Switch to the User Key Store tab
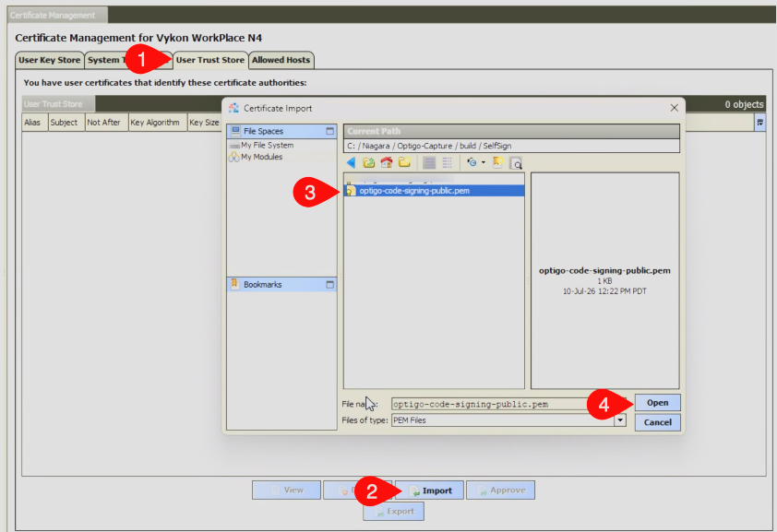 click(x=50, y=60)
